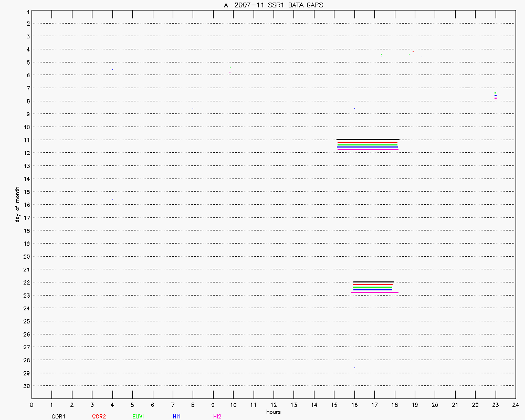The height and width of the screenshot is (420, 525).
Task: Click the hour 24 tick label on x-axis
Action: (515, 405)
